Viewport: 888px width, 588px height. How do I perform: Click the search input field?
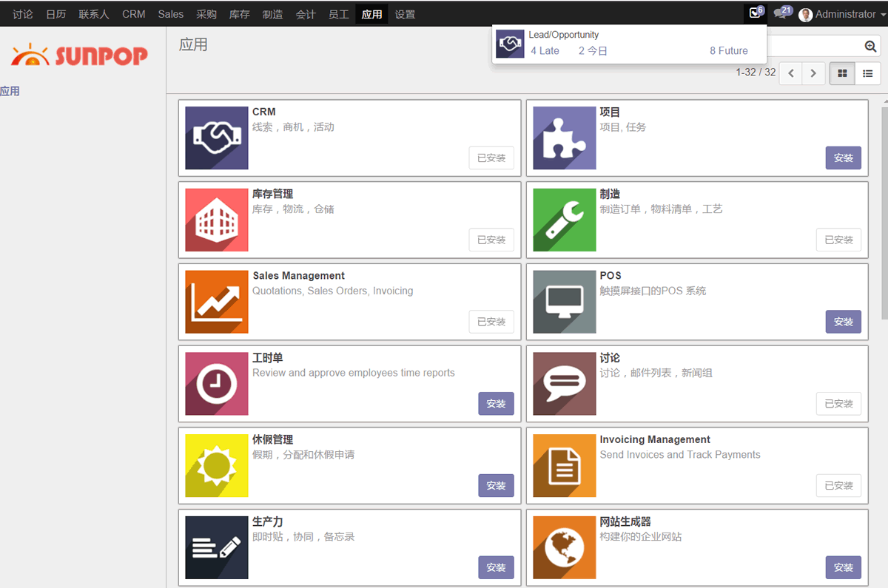814,46
